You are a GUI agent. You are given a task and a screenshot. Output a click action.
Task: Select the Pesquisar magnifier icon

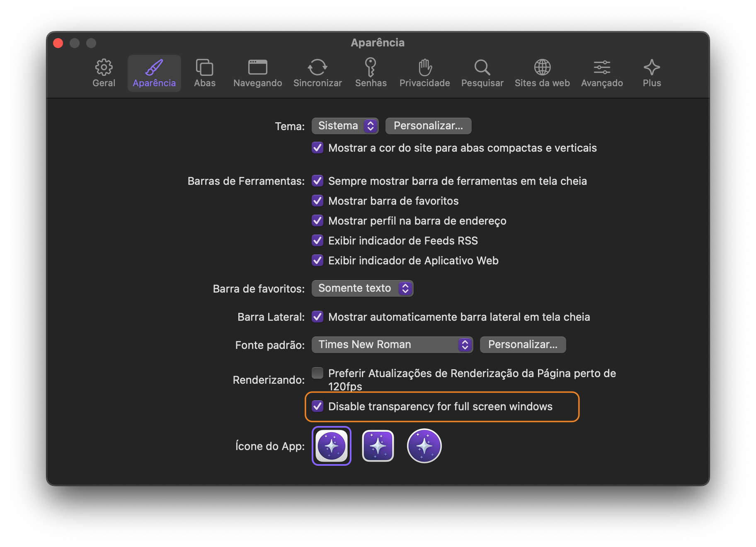(x=482, y=73)
